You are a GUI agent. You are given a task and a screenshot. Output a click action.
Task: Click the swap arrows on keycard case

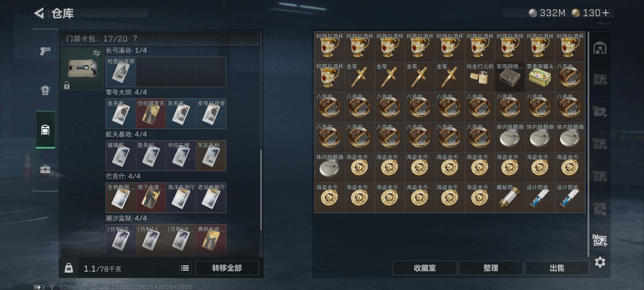click(x=97, y=53)
